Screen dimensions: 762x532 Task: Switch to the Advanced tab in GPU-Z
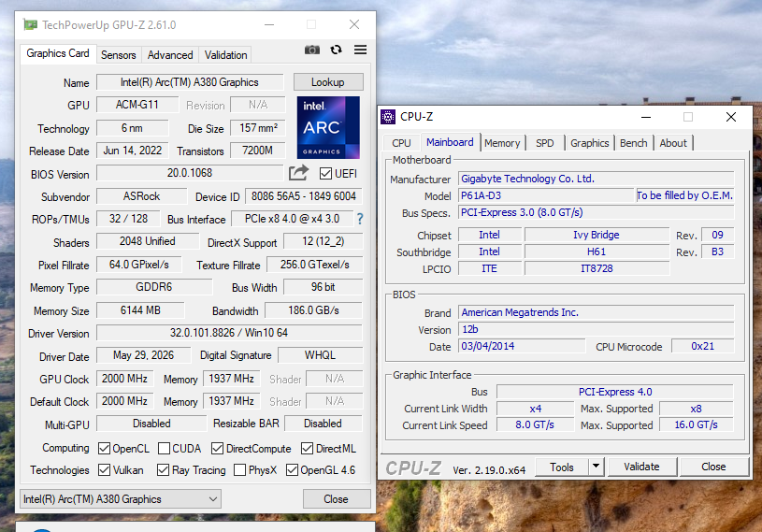[x=170, y=55]
